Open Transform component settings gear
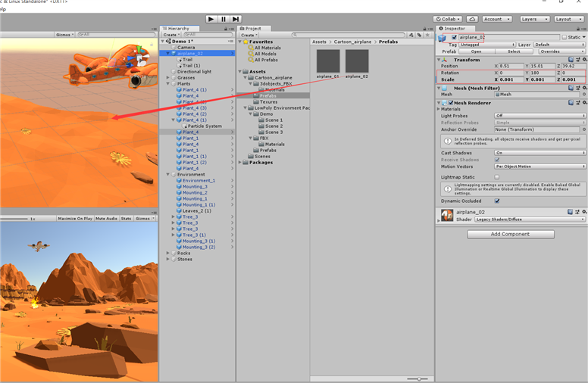This screenshot has height=383, width=588. tap(584, 60)
